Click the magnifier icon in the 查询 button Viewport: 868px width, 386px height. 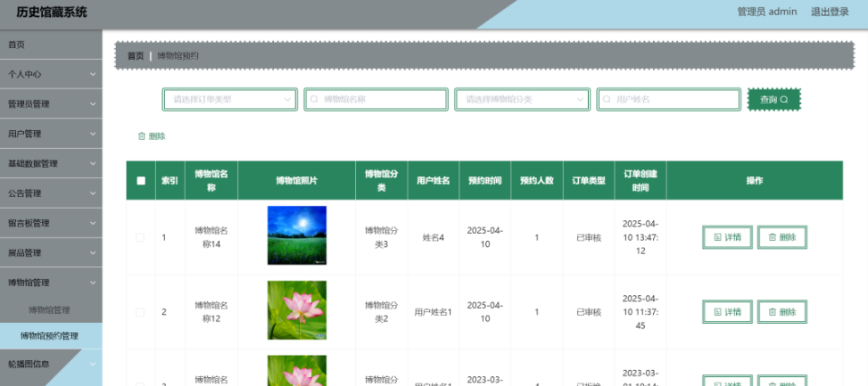(783, 100)
